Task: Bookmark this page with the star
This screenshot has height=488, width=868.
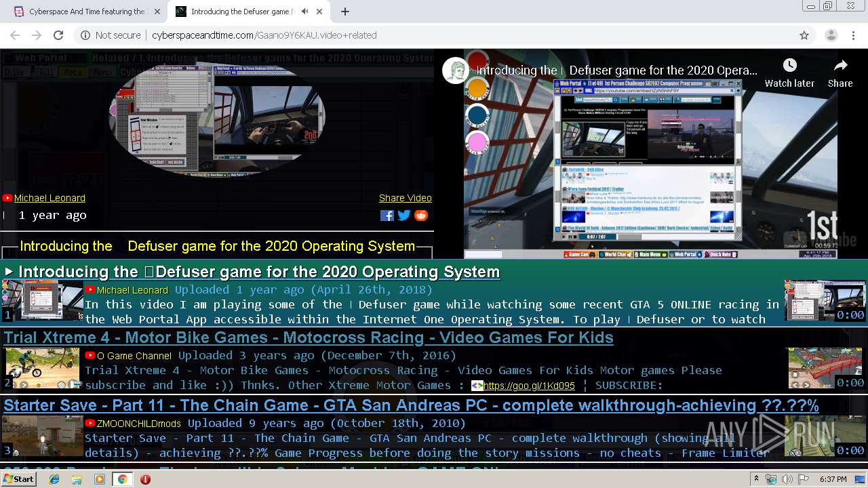Action: click(x=804, y=35)
